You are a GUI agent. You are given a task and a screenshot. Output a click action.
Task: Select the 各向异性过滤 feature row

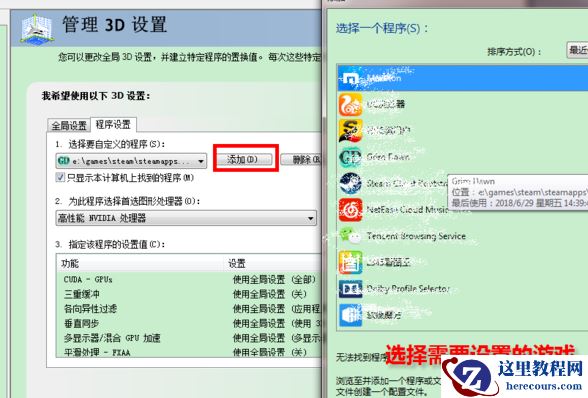coord(190,308)
